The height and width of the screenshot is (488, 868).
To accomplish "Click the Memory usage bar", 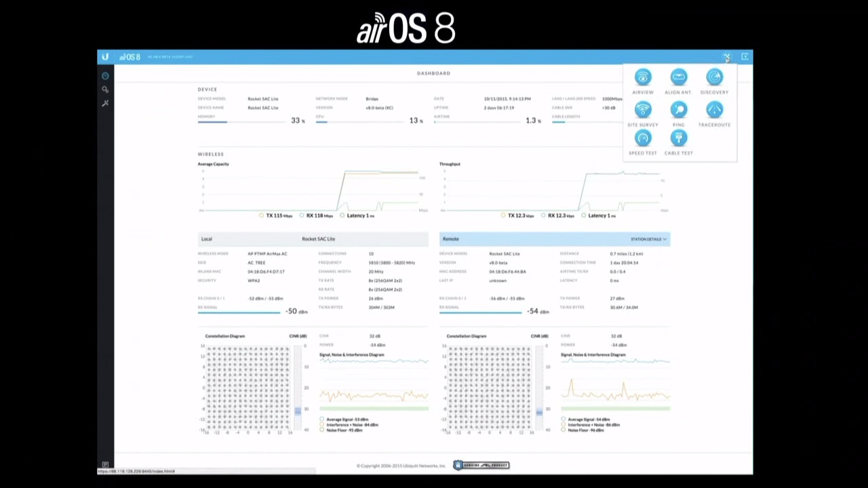I will 241,122.
